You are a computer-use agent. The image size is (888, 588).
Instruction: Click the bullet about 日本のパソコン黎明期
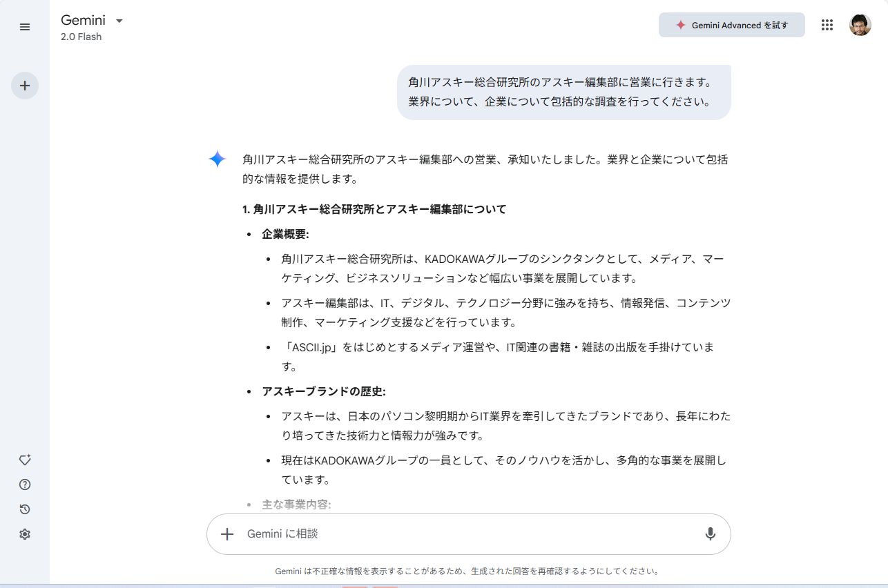[x=506, y=426]
